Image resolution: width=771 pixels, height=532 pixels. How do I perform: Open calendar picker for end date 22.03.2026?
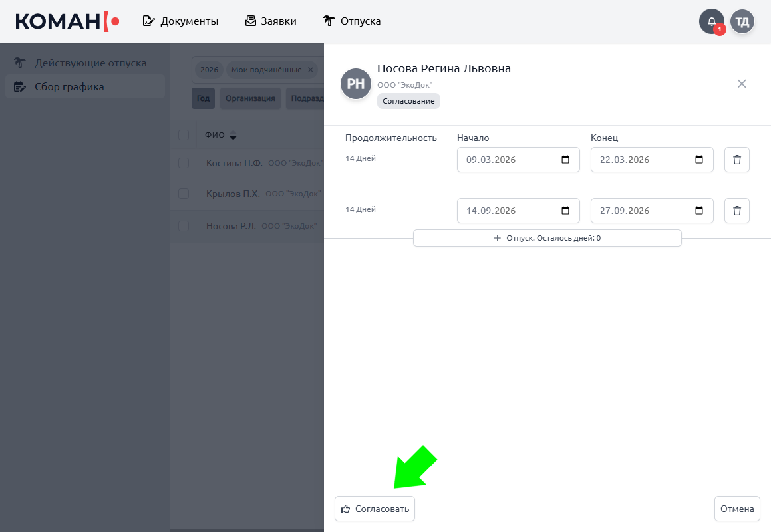[699, 160]
